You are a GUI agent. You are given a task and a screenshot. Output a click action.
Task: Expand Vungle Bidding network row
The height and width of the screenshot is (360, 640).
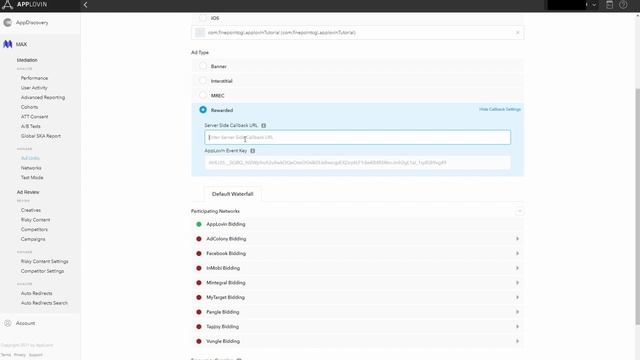point(517,341)
